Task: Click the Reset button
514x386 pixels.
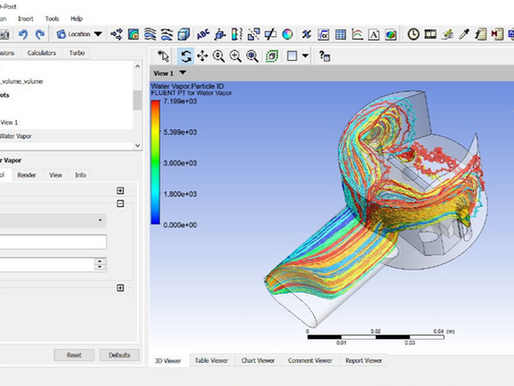Action: (x=74, y=355)
